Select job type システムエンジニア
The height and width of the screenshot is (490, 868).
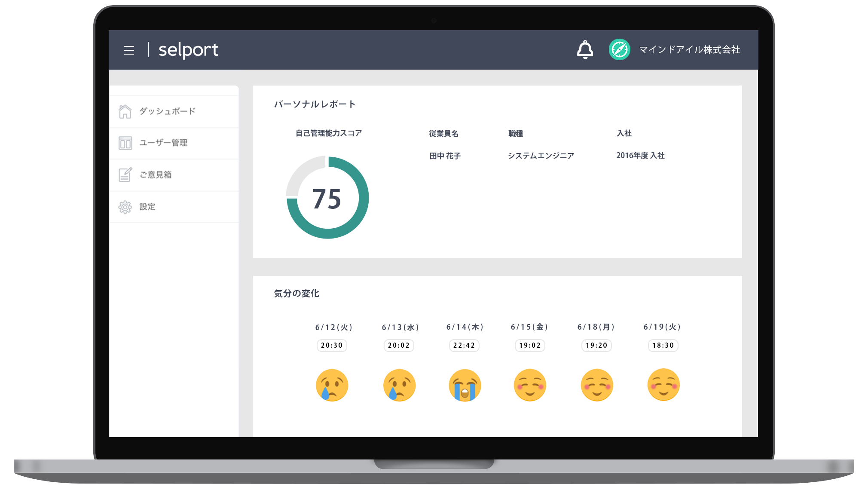pos(541,156)
